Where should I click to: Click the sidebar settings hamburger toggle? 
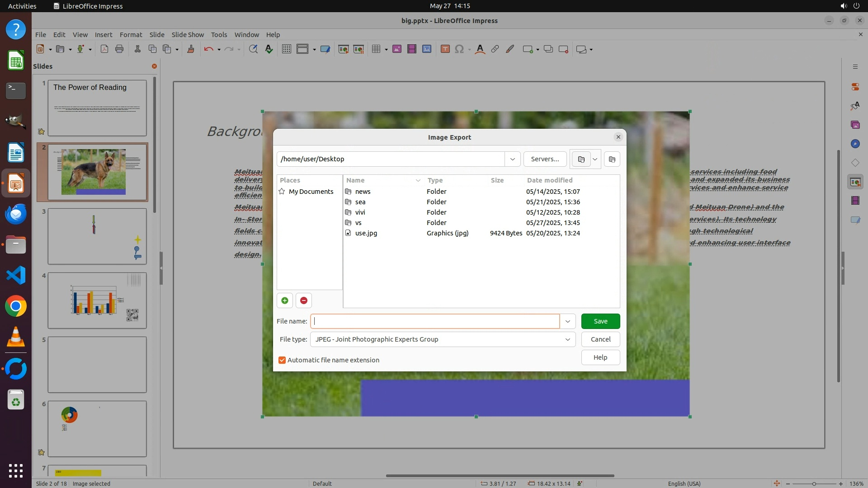coord(855,66)
